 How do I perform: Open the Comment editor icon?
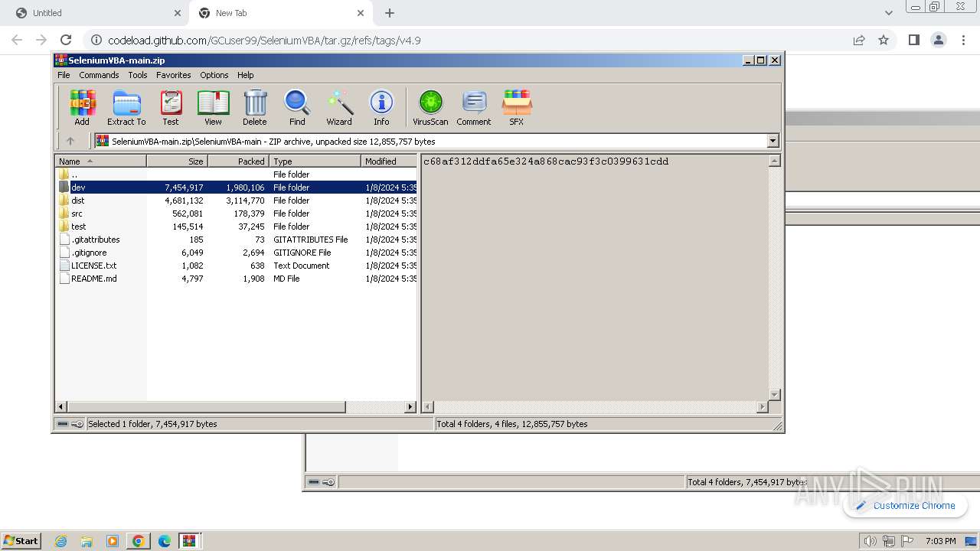click(x=474, y=108)
